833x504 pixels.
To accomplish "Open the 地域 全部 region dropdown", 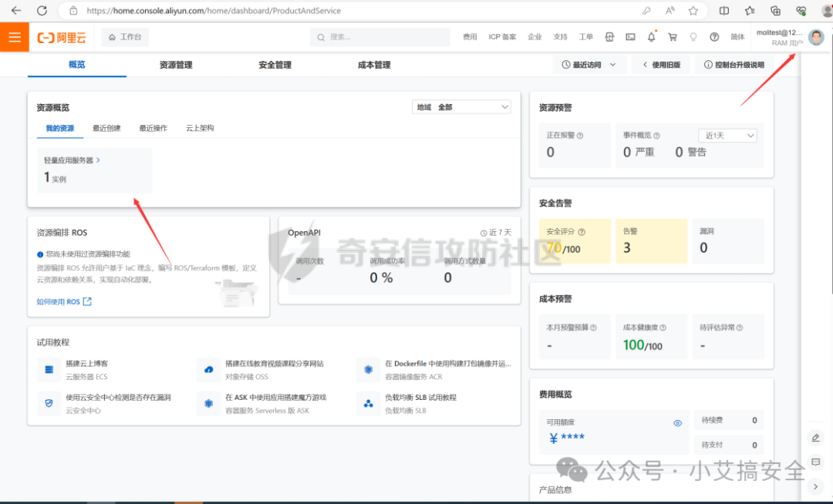I will pyautogui.click(x=462, y=106).
